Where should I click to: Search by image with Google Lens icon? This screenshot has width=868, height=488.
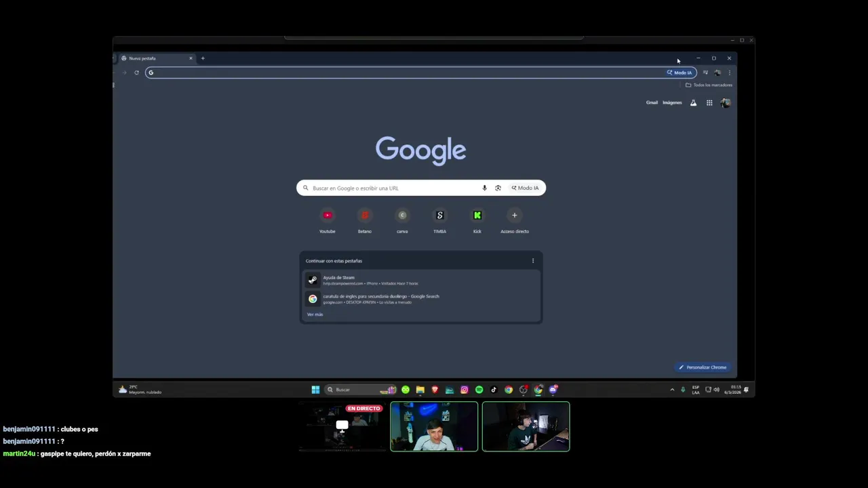(x=498, y=188)
